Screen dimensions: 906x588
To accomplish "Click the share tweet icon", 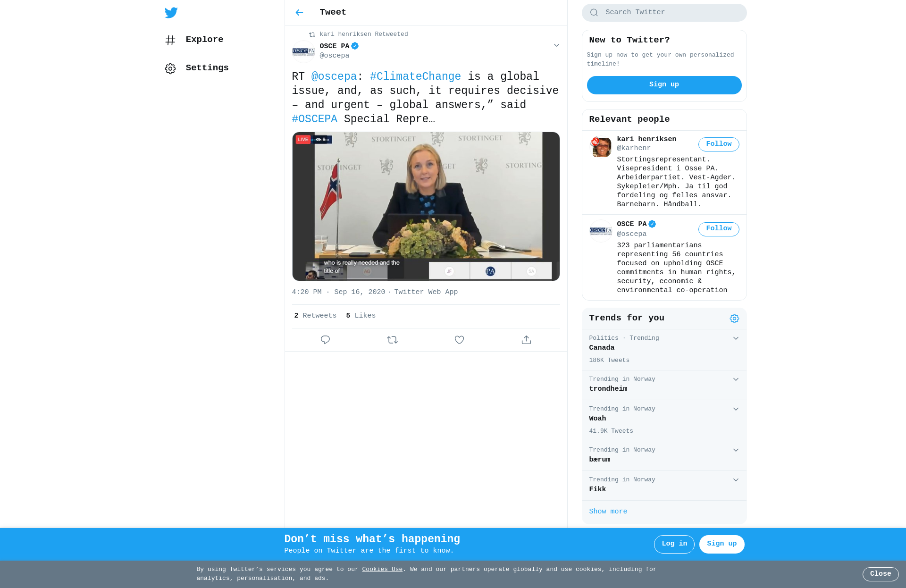I will click(526, 340).
